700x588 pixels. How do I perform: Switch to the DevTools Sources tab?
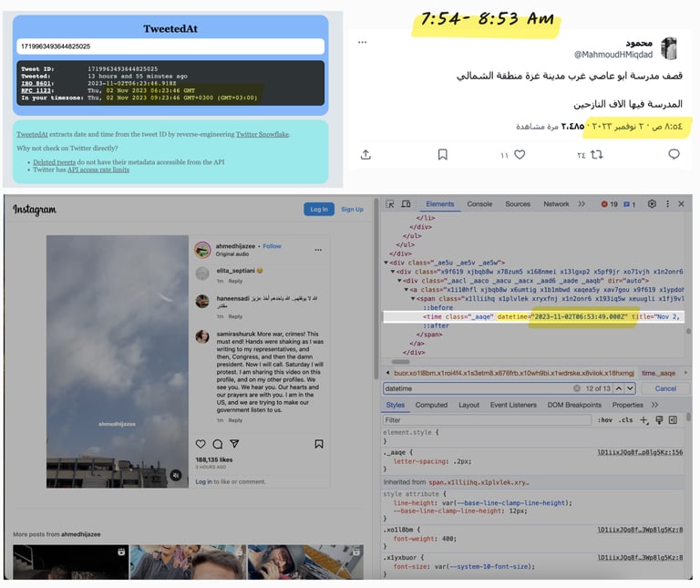518,204
